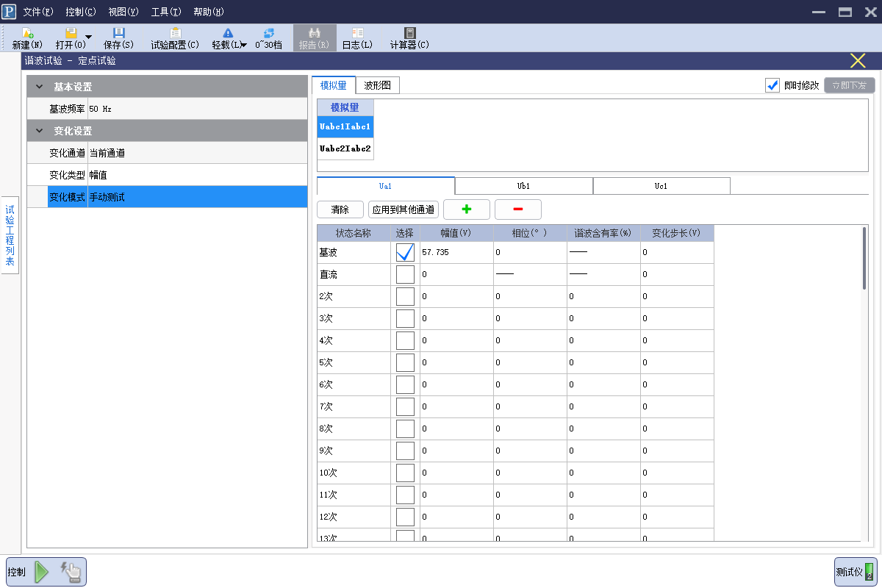Switch to the 波形图 tab
Image resolution: width=882 pixels, height=588 pixels.
point(377,85)
